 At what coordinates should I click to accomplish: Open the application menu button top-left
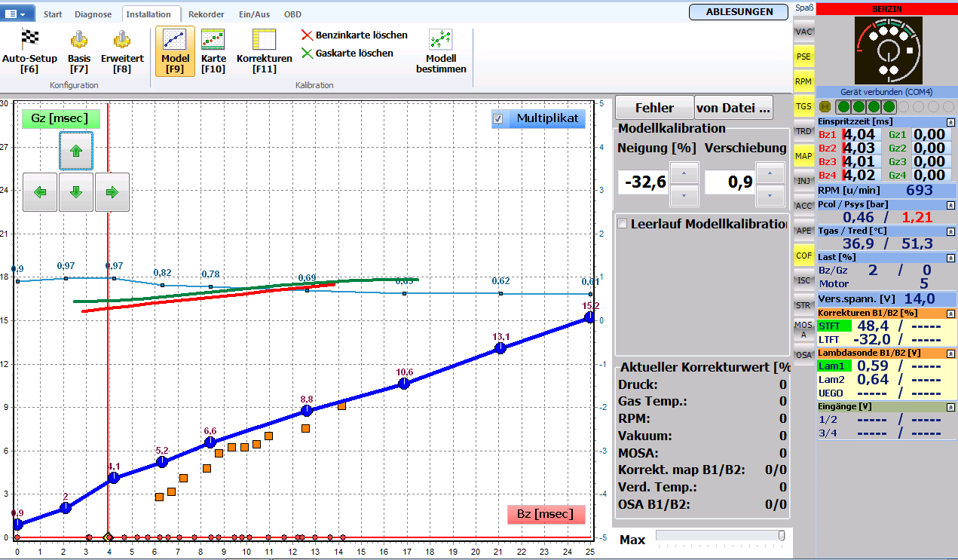[x=18, y=14]
